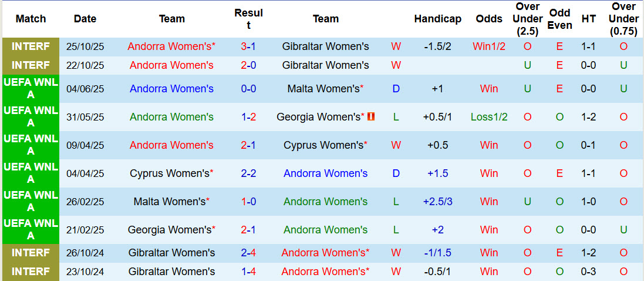Click the Handicap column header
644x281 pixels.
(x=437, y=19)
